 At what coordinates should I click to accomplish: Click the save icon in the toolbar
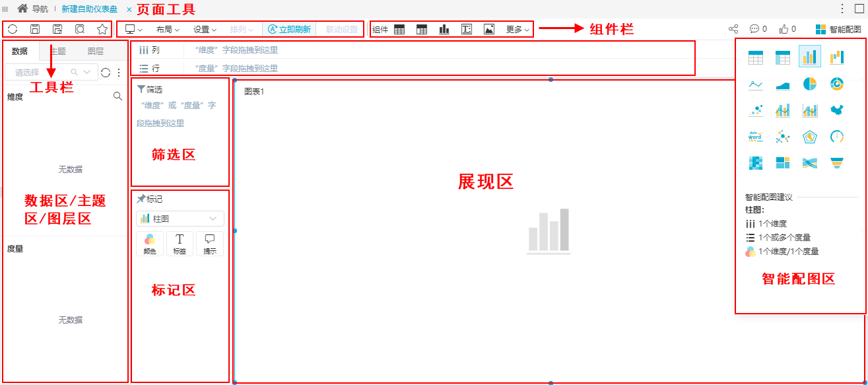pyautogui.click(x=35, y=29)
